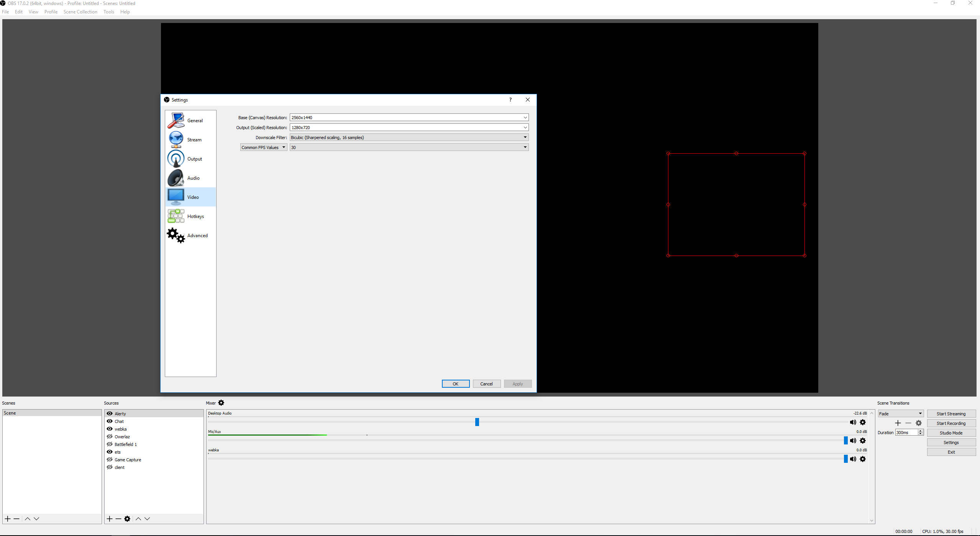The image size is (980, 536).
Task: Add a new source with plus icon
Action: point(110,519)
